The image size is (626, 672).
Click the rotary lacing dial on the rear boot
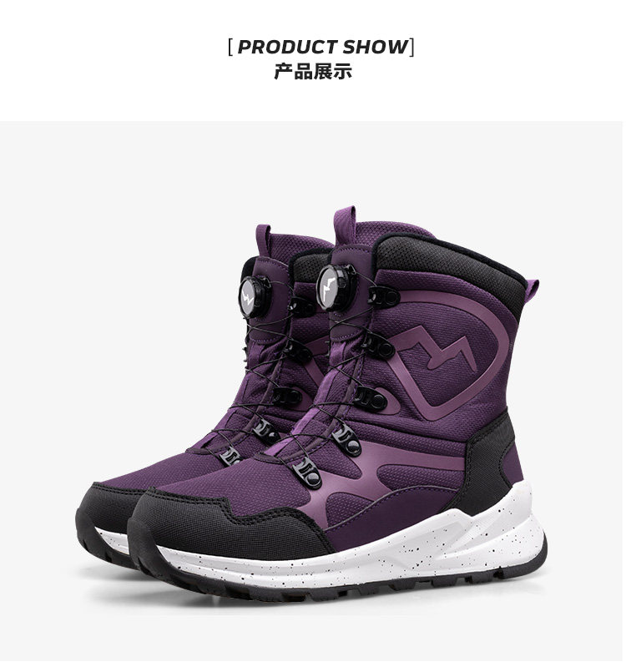254,296
